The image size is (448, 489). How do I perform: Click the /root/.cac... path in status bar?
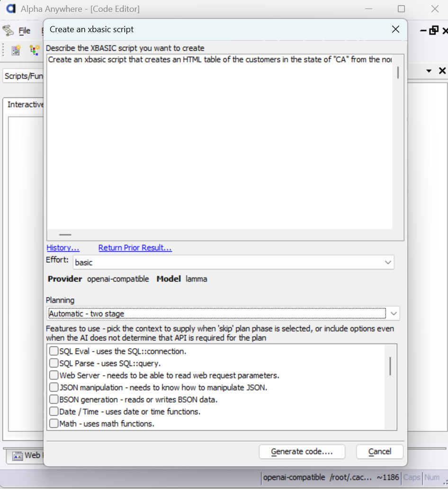point(350,478)
